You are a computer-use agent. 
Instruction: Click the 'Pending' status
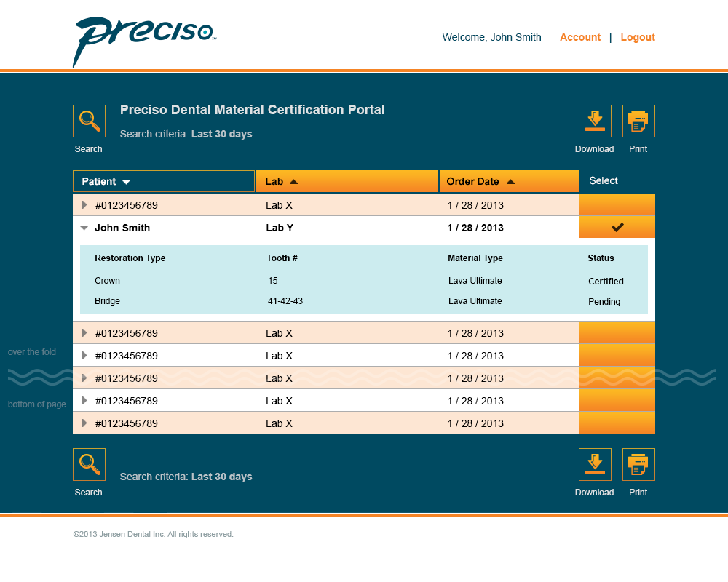604,302
